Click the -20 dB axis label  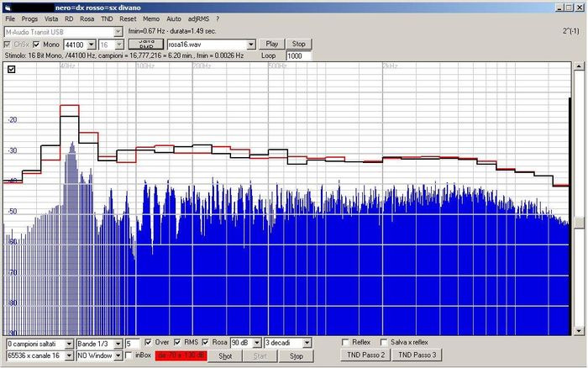click(x=13, y=120)
